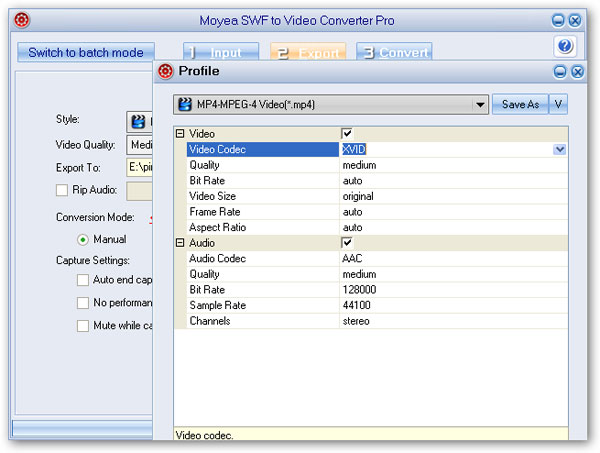
Task: Uncheck the Audio section checkbox
Action: (x=347, y=243)
